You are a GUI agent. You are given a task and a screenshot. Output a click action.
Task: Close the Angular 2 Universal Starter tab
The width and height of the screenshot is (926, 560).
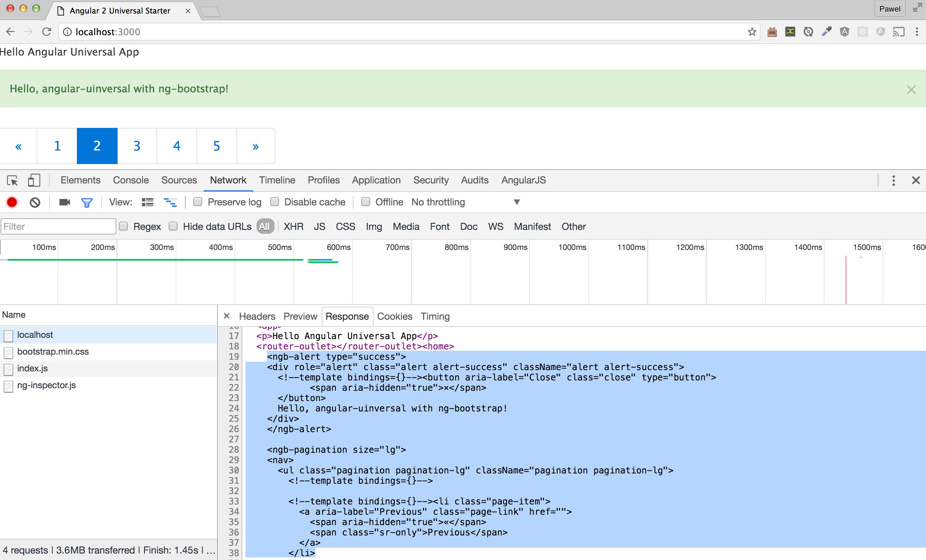click(x=188, y=11)
